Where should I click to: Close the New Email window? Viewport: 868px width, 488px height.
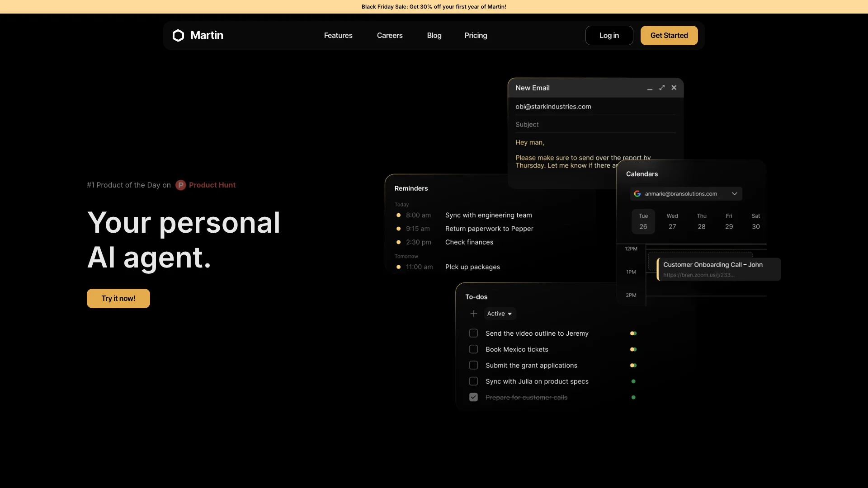point(674,88)
